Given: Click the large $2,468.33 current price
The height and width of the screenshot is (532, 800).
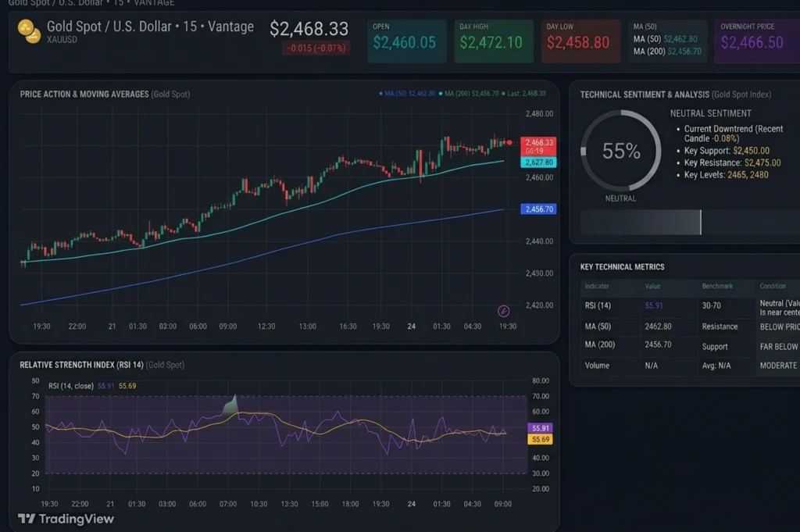Looking at the screenshot, I should coord(309,29).
